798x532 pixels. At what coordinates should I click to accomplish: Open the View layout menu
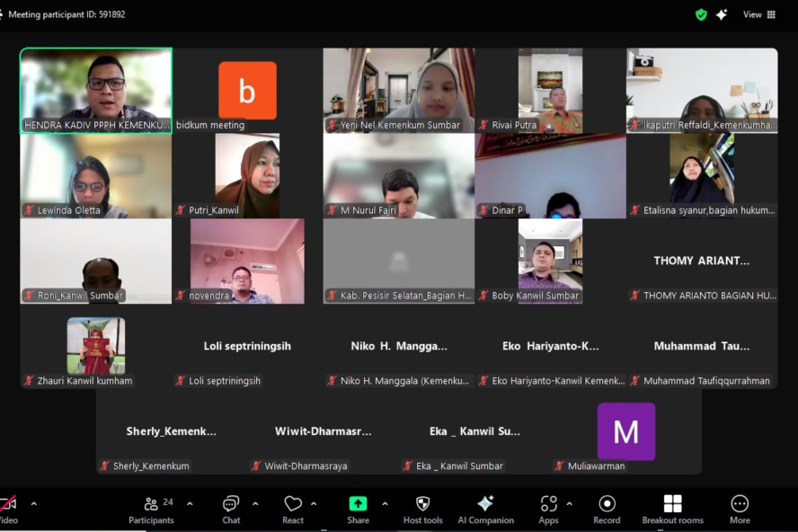(759, 14)
